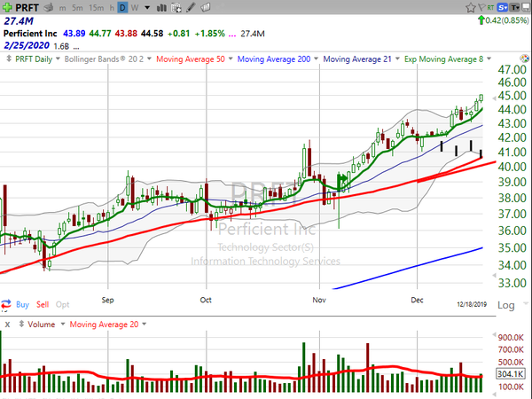532x399 pixels.
Task: Click the flag icon in top bar
Action: [481, 7]
